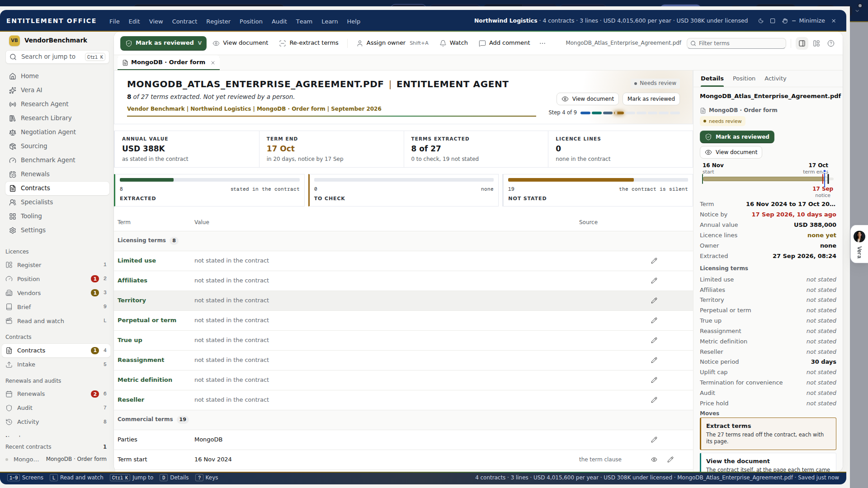The height and width of the screenshot is (488, 868).
Task: Click Re-extract terms in the toolbar
Action: coord(309,43)
